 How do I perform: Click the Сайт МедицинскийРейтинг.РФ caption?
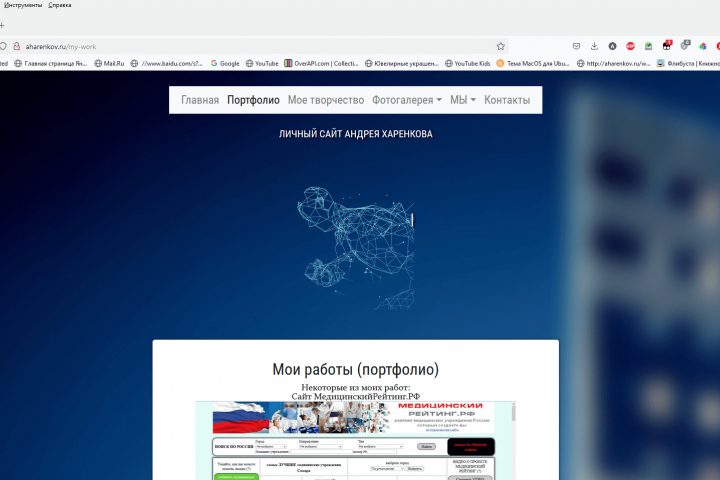(x=355, y=396)
